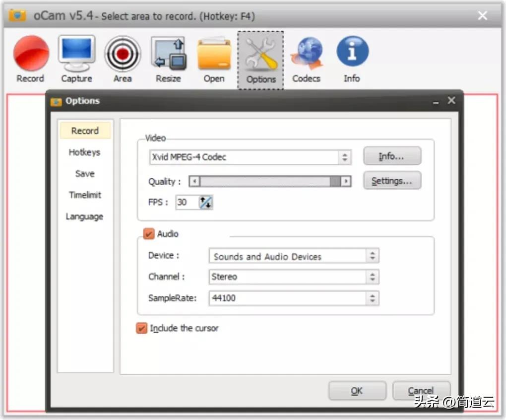Open the Codecs globe icon
Screen dimensions: 506x420
point(307,53)
